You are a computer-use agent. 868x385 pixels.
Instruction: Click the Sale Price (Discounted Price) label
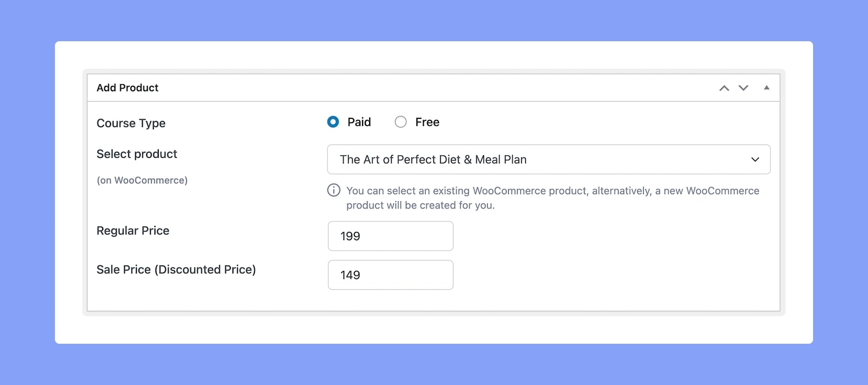click(x=176, y=269)
